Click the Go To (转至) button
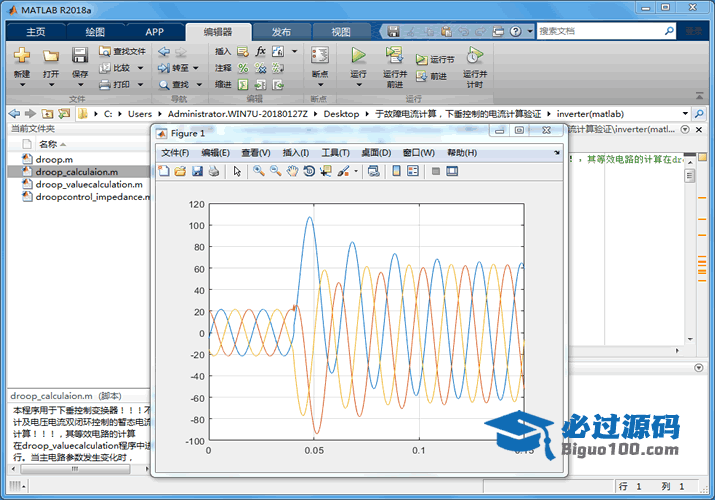 [173, 68]
